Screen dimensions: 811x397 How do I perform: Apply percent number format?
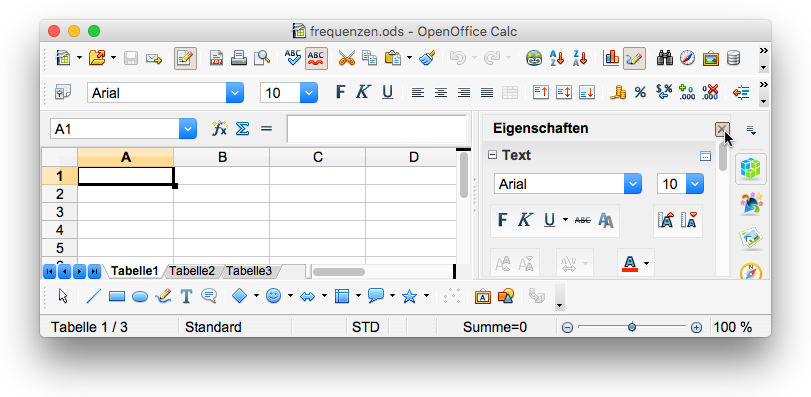640,93
